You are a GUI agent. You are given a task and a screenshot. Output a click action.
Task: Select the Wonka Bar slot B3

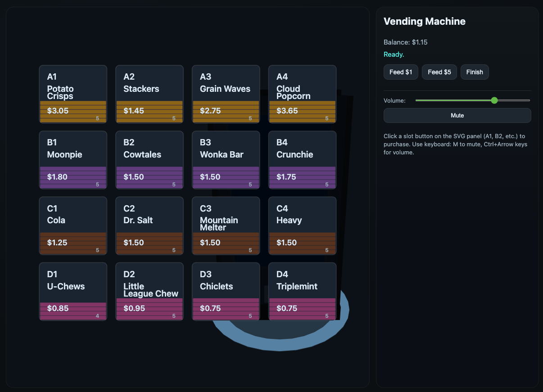226,160
